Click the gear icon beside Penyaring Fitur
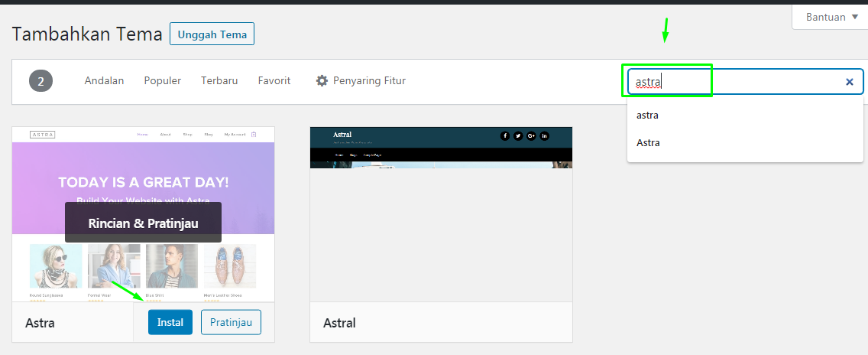 pos(322,81)
